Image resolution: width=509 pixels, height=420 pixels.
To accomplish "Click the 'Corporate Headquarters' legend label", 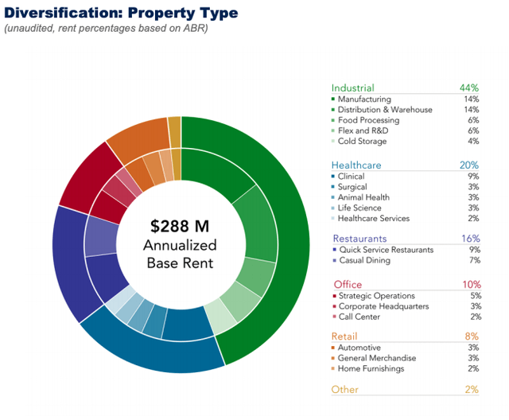I will (383, 306).
